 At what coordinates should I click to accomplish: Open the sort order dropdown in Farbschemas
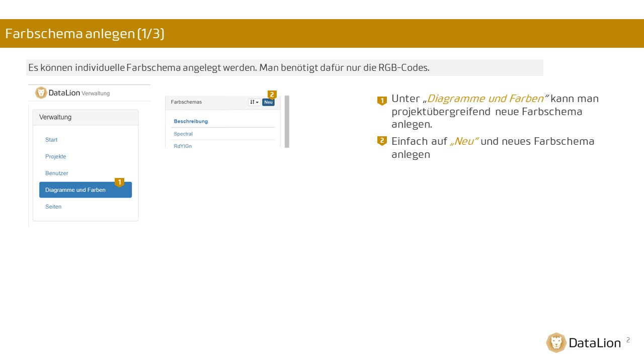click(254, 102)
